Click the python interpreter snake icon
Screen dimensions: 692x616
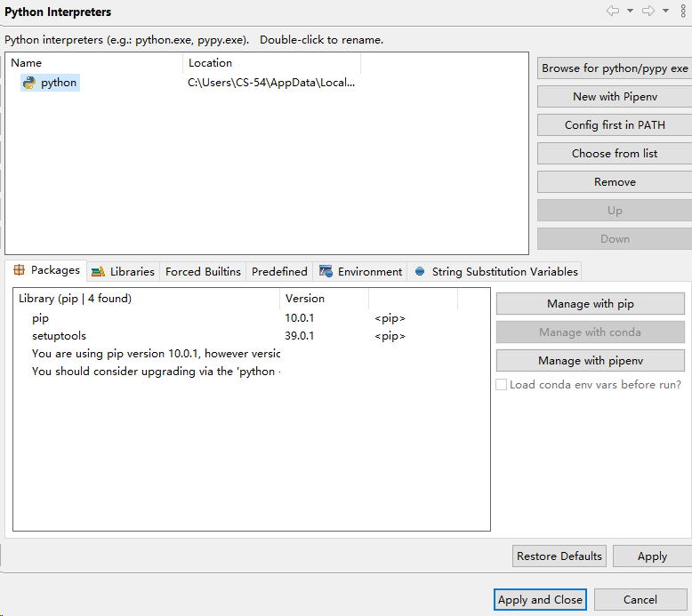29,83
